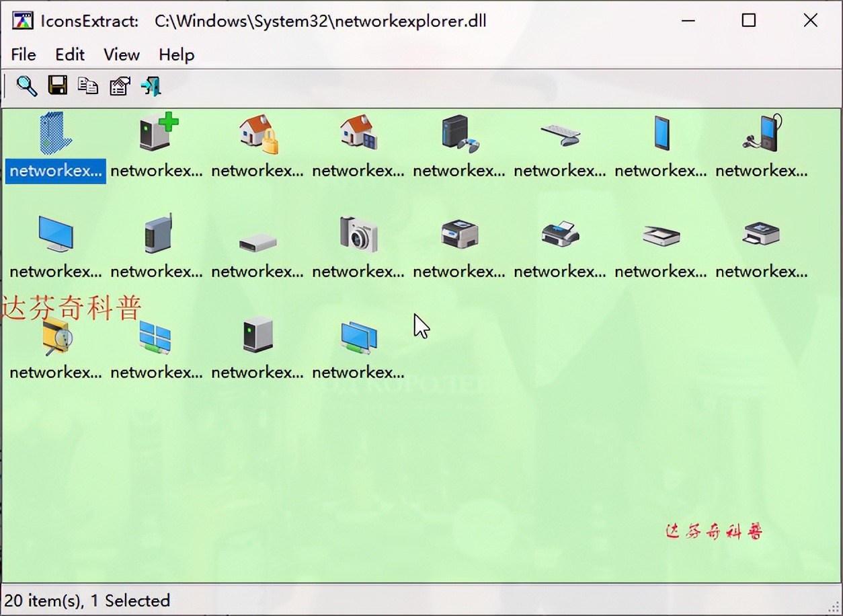Viewport: 843px width, 616px height.
Task: Select the smartphone device icon
Action: tap(661, 132)
